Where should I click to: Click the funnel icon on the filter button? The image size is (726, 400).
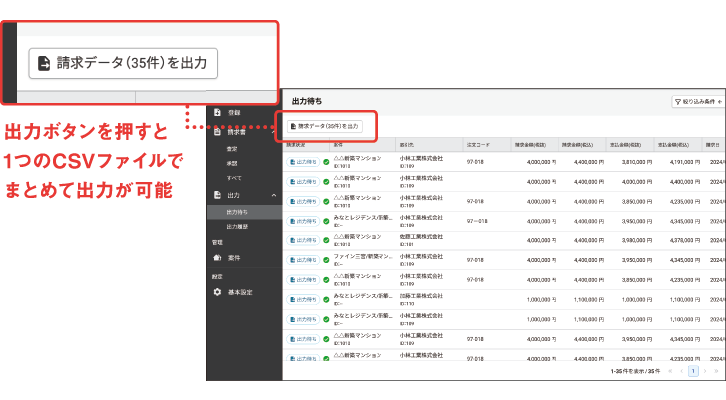click(678, 101)
